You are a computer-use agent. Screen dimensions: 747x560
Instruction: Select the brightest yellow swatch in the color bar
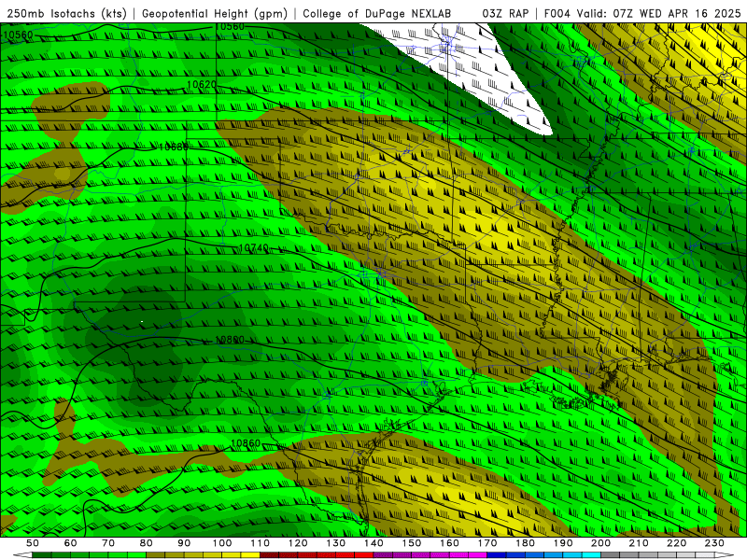tap(250, 554)
